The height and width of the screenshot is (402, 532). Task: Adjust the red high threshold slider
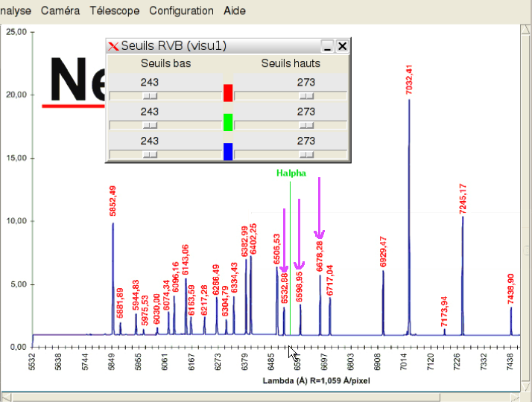coord(306,96)
